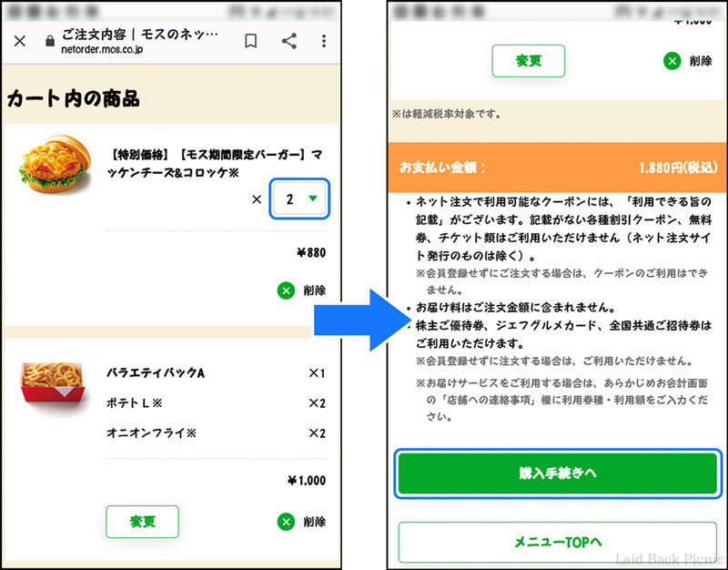Click the メニューTOPへ button
Viewport: 728px width, 570px height.
558,542
